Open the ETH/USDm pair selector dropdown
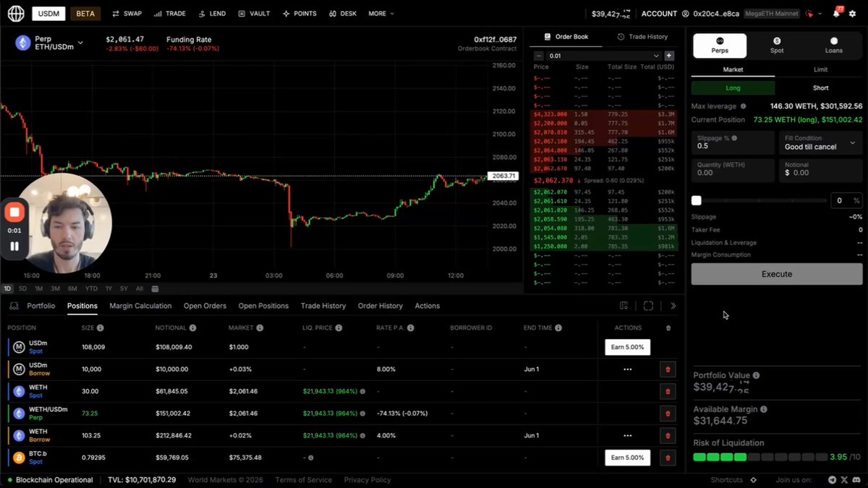 [80, 43]
